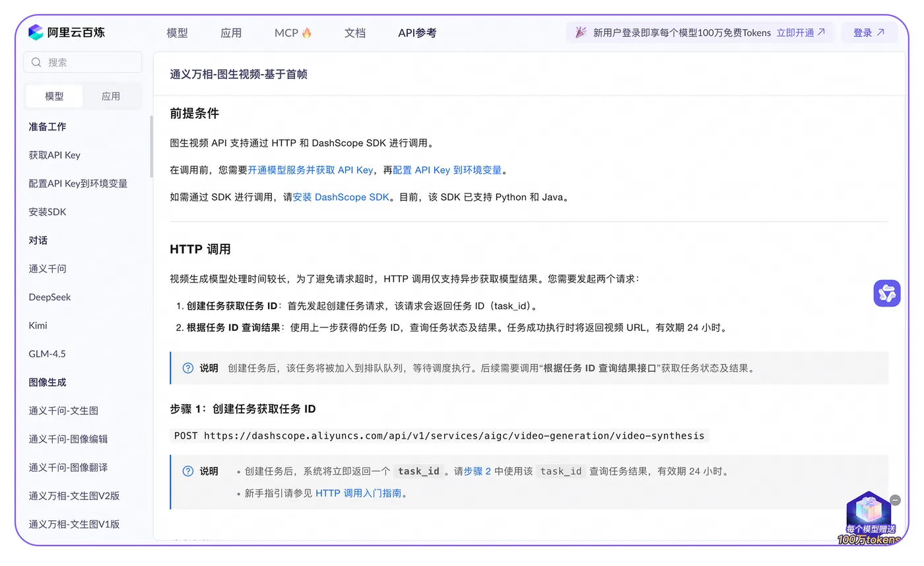Click the 图像生成 sidebar section header
The width and height of the screenshot is (924, 566).
tap(48, 382)
